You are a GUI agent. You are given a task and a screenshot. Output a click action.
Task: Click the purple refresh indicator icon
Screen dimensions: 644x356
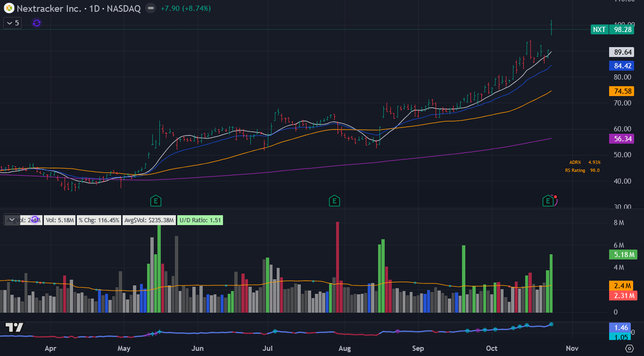click(37, 23)
